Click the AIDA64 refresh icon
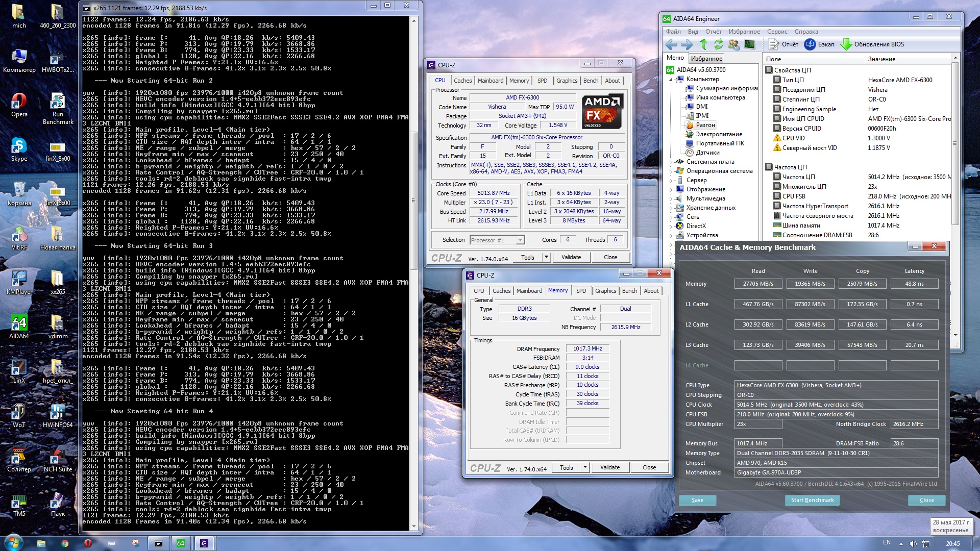The height and width of the screenshot is (551, 980). (x=719, y=44)
